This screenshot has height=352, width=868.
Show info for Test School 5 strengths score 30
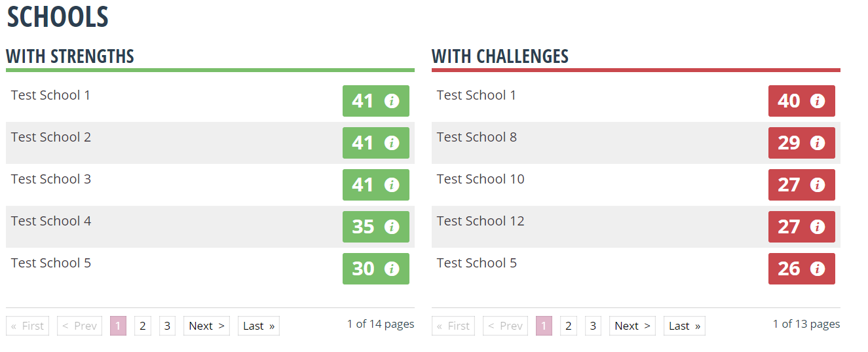[x=392, y=269]
